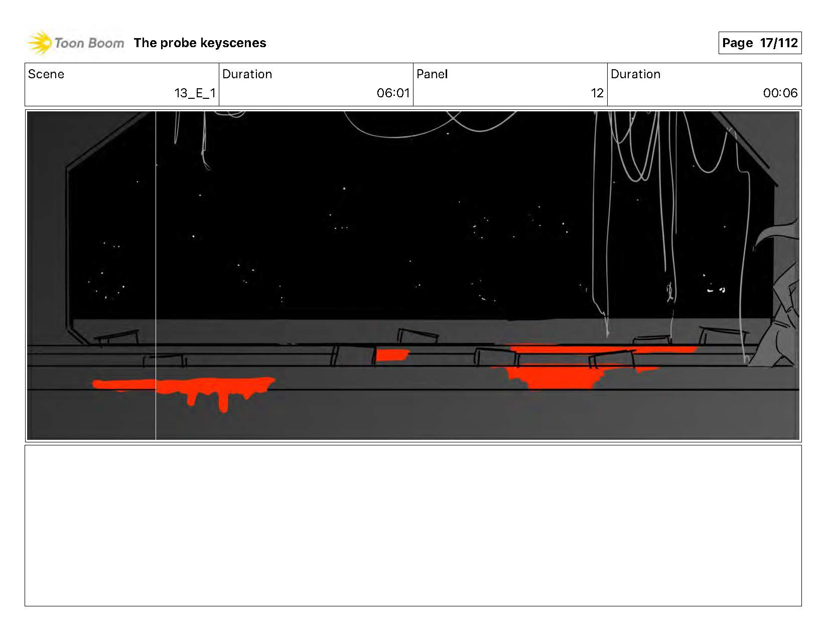Select the scene duration value '06:01'
828x644 pixels.
393,93
